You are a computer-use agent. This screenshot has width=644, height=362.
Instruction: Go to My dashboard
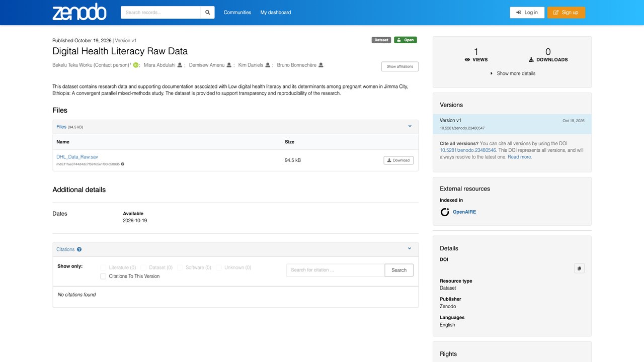[276, 13]
